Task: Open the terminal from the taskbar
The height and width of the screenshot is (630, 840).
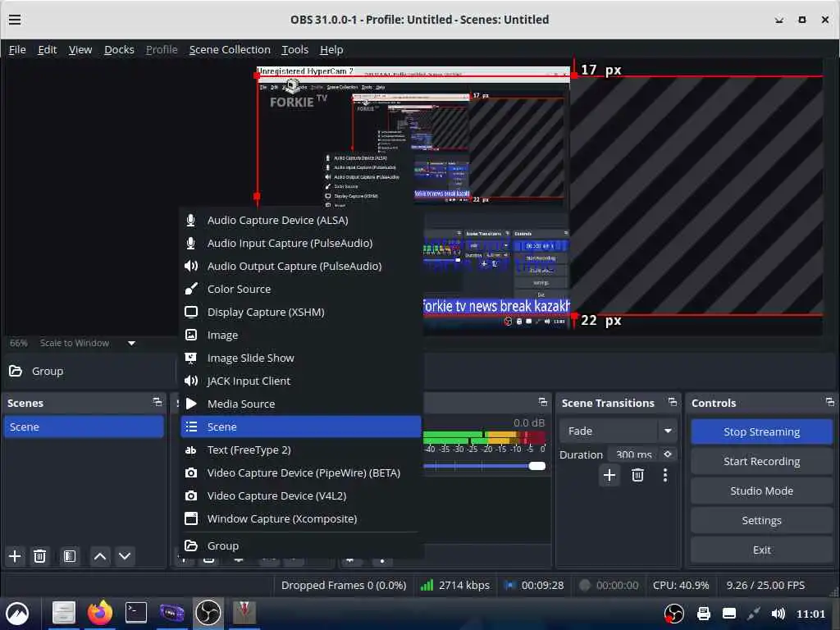Action: click(136, 613)
